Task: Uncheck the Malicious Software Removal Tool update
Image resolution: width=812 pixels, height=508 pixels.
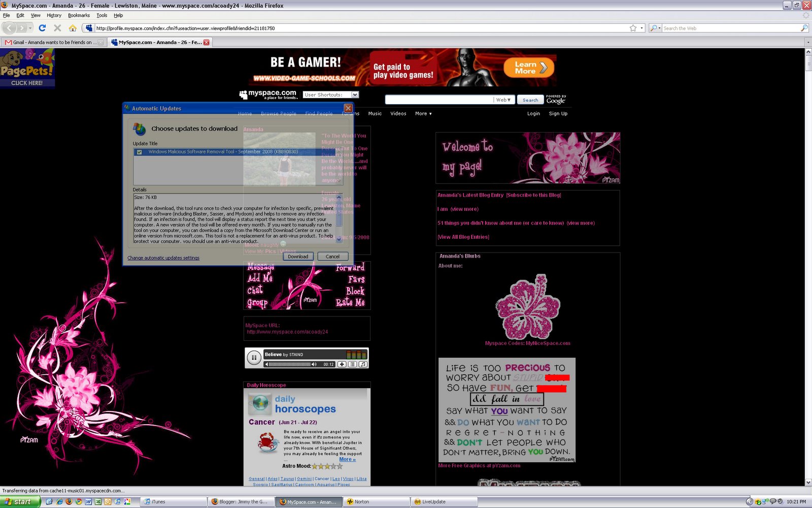Action: (139, 152)
